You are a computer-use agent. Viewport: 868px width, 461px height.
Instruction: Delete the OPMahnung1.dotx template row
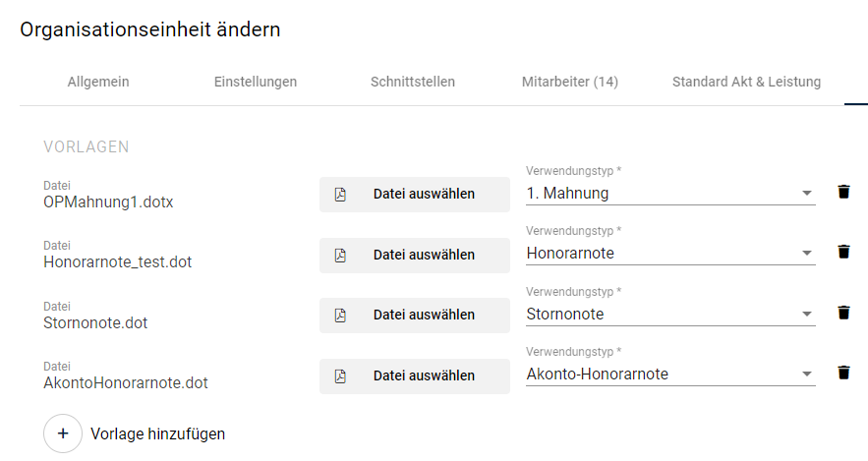coord(843,192)
